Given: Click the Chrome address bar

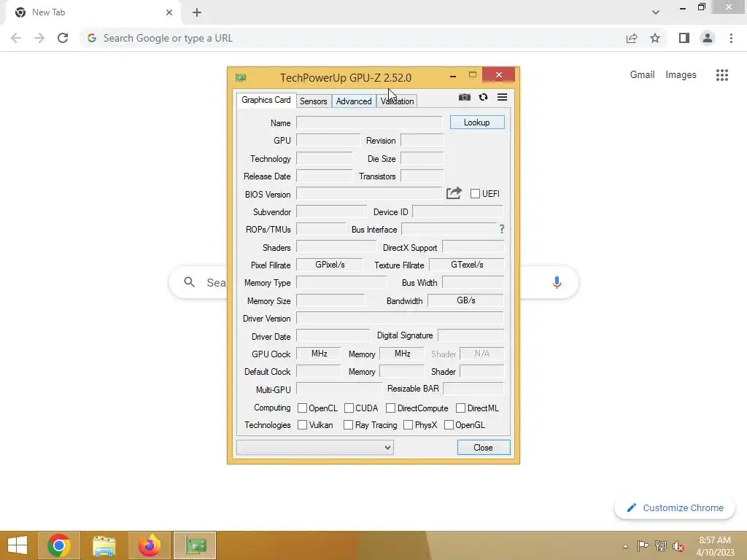Looking at the screenshot, I should tap(352, 38).
